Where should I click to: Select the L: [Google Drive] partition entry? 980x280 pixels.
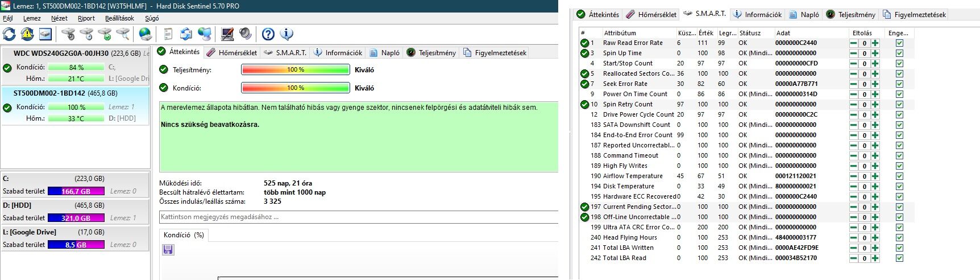coord(75,238)
